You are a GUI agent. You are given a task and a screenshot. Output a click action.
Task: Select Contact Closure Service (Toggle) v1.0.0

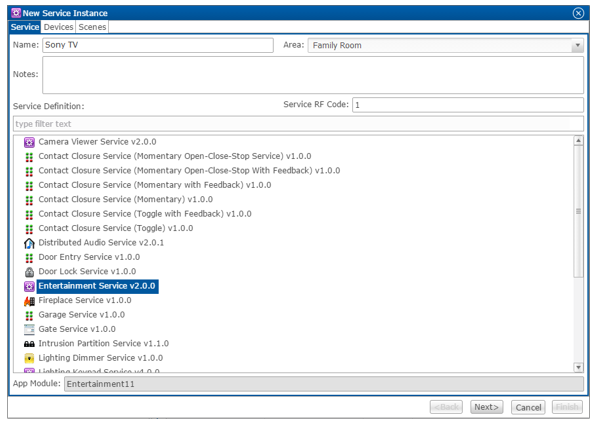(x=116, y=228)
